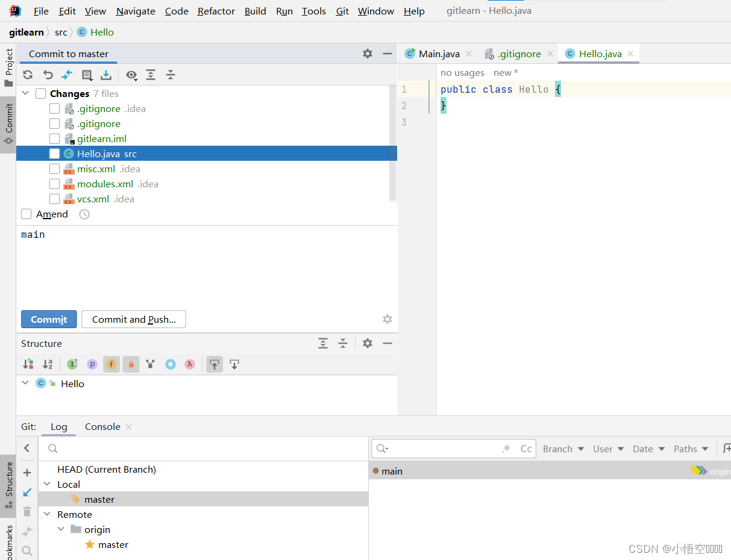Check the gitlearn.iml checkbox
This screenshot has height=560, width=731.
click(x=54, y=138)
